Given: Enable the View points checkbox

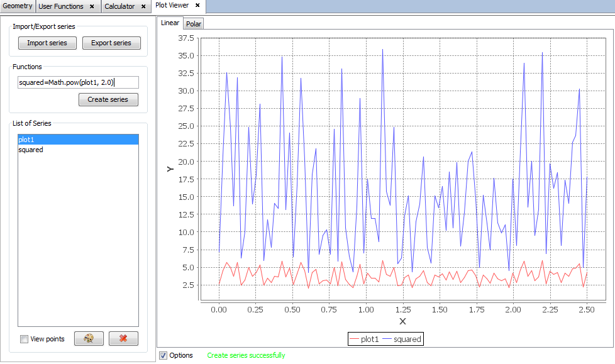Looking at the screenshot, I should (x=25, y=339).
